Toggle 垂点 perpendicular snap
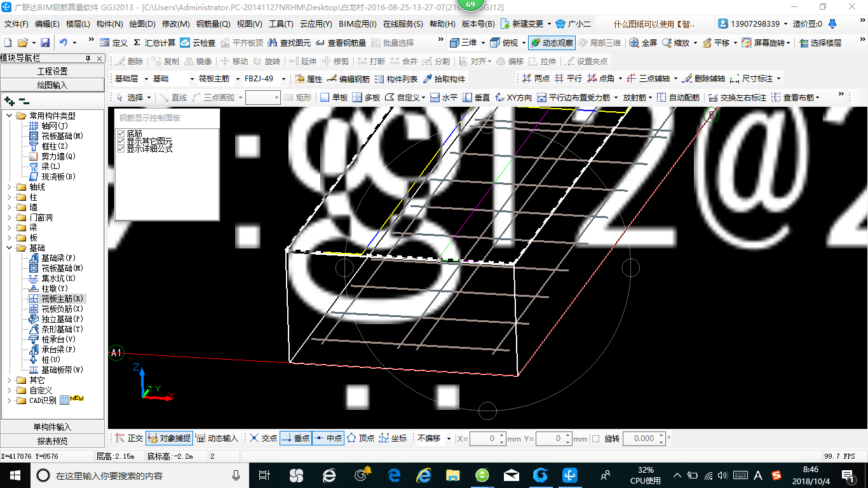Image resolution: width=868 pixels, height=488 pixels. (295, 438)
